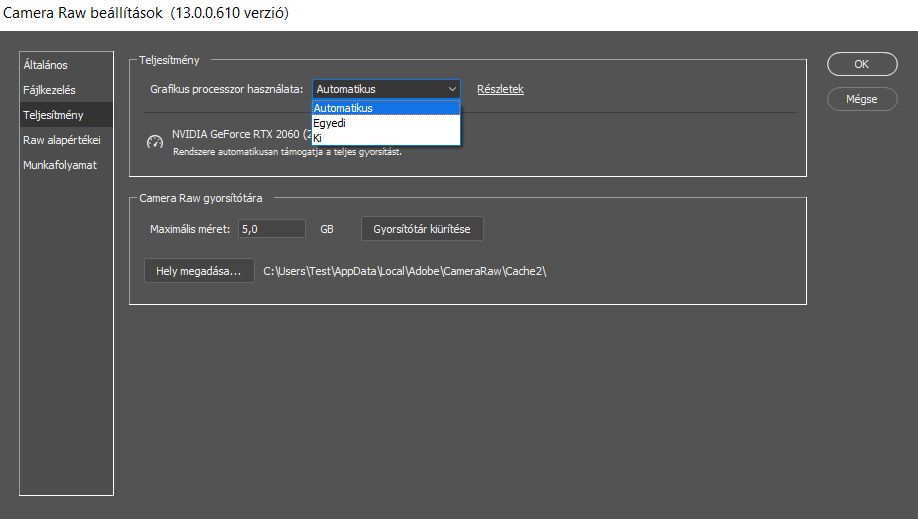
Task: Click Hely megadása to choose location
Action: pyautogui.click(x=199, y=271)
